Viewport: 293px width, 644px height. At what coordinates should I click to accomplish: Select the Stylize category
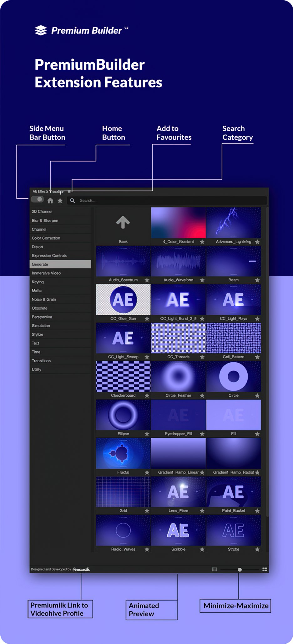(x=60, y=334)
